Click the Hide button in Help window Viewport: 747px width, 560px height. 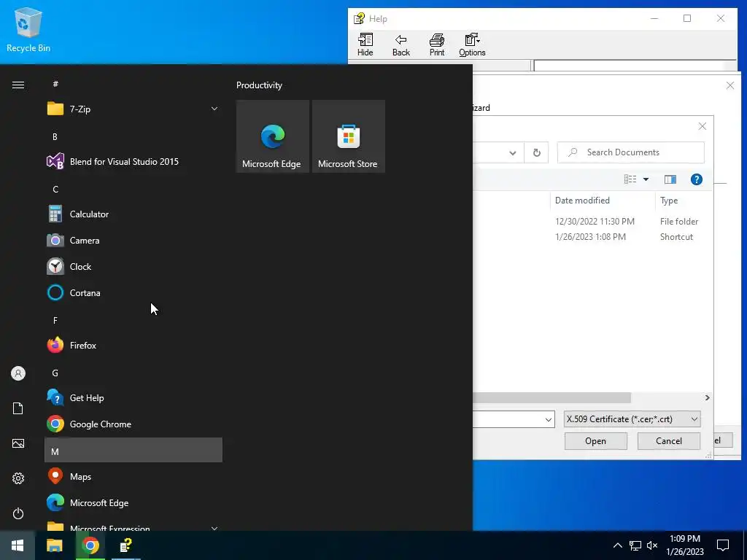click(x=365, y=44)
